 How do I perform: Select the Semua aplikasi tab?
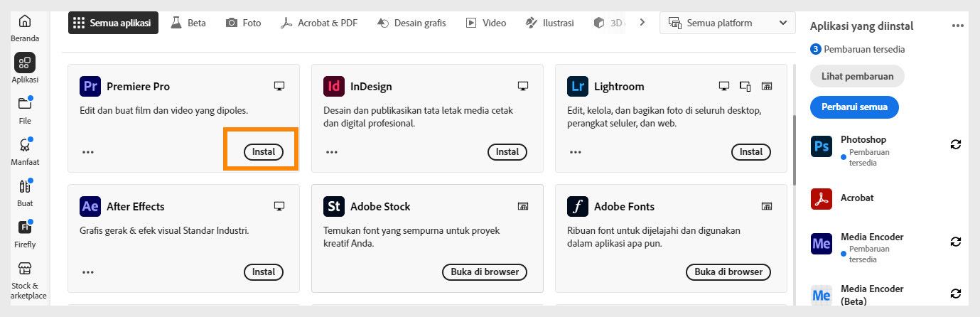coord(113,23)
